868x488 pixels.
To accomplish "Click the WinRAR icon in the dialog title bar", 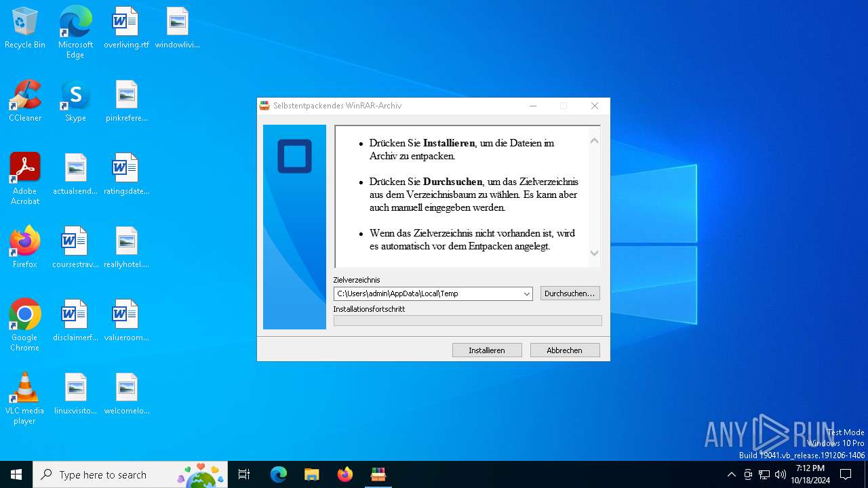I will pyautogui.click(x=264, y=106).
